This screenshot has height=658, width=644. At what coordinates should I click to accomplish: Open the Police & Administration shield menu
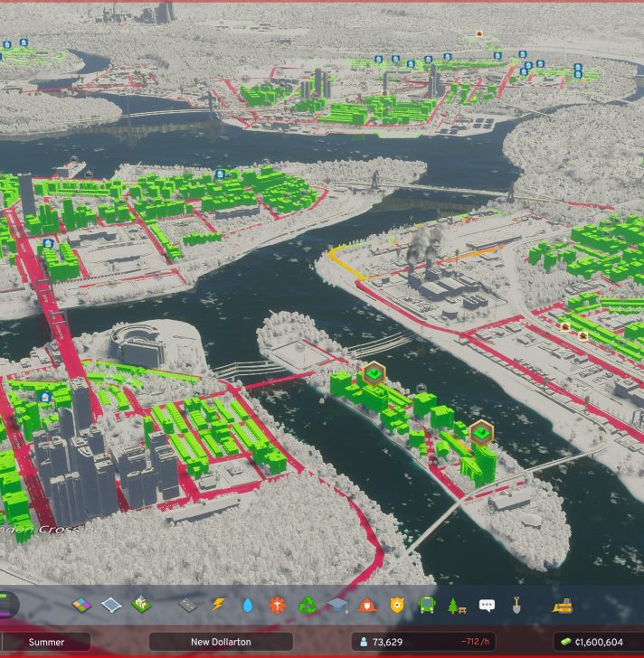point(397,605)
